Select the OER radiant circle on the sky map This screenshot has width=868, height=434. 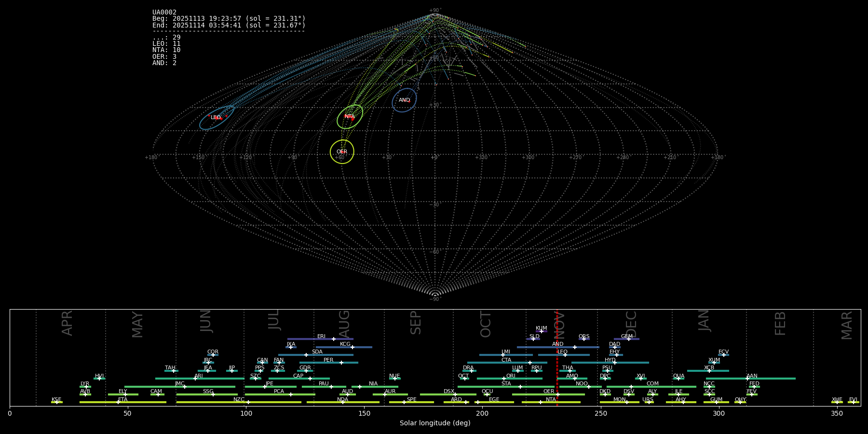pos(342,152)
